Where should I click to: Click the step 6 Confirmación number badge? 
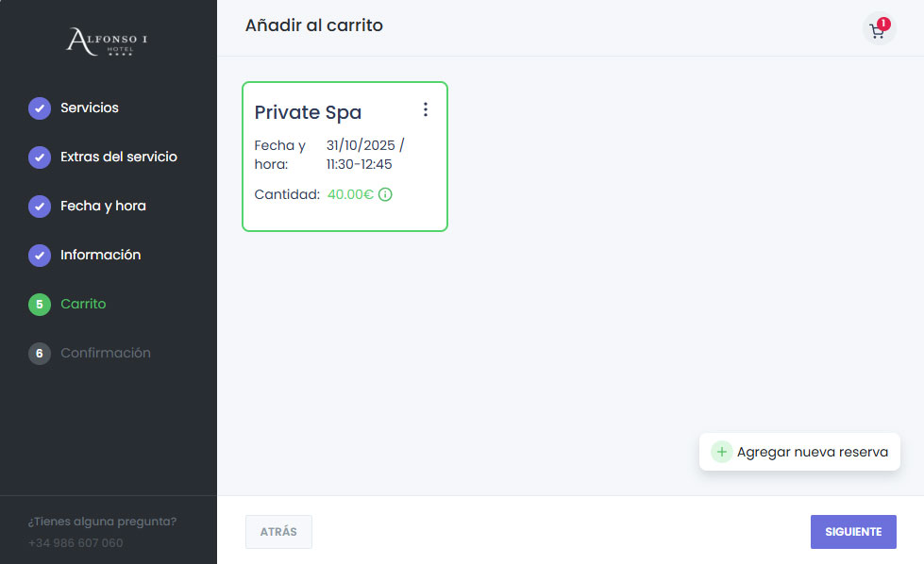40,354
